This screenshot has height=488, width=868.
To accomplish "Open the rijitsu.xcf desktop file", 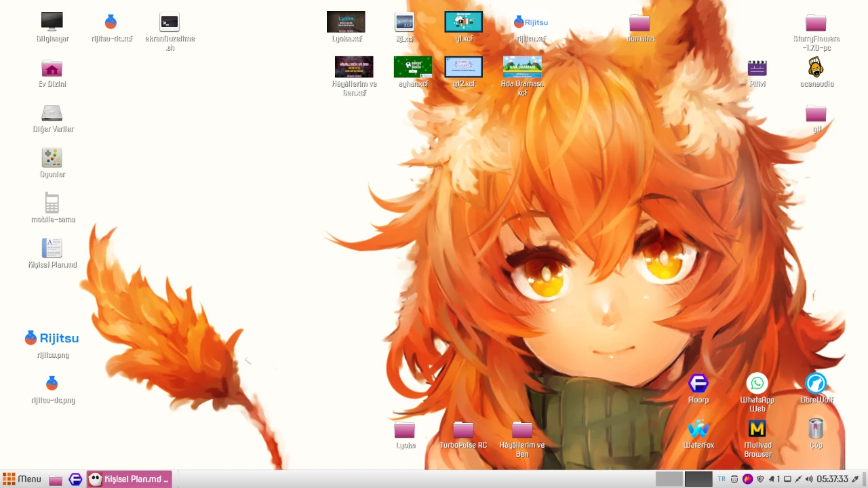I will pyautogui.click(x=531, y=22).
